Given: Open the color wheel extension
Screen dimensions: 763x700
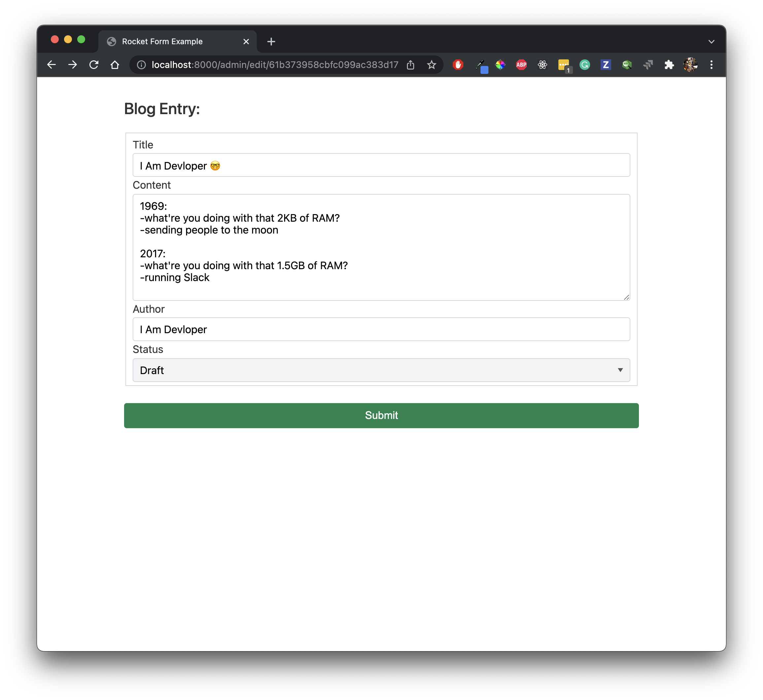Looking at the screenshot, I should click(x=500, y=65).
